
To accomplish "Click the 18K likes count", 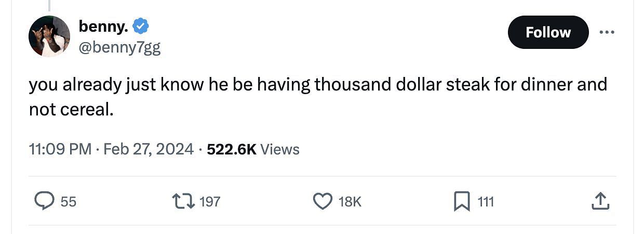I will click(350, 202).
